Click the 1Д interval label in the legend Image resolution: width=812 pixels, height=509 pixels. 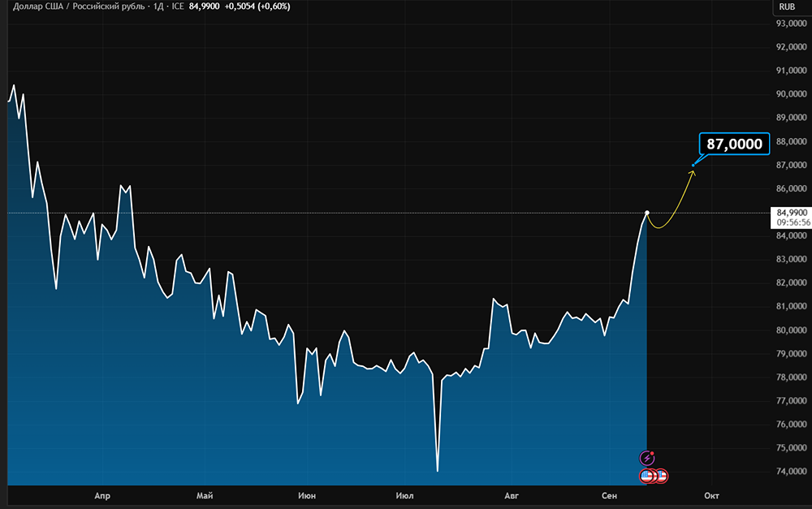(158, 6)
